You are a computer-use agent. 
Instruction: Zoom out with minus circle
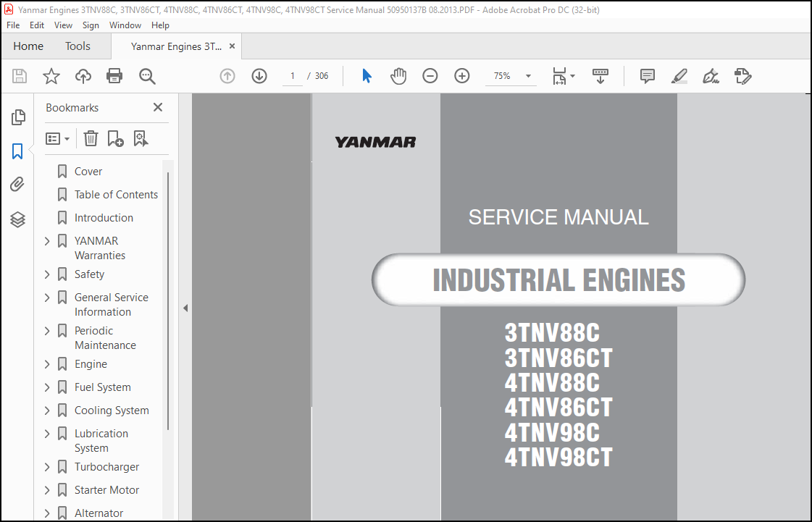click(x=430, y=76)
